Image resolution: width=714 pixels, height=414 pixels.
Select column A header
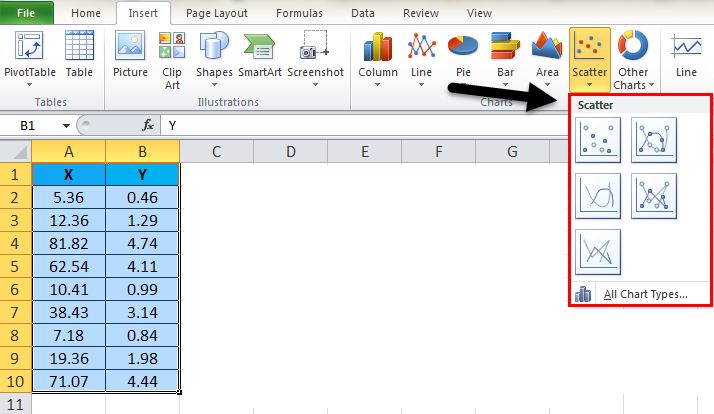click(68, 151)
